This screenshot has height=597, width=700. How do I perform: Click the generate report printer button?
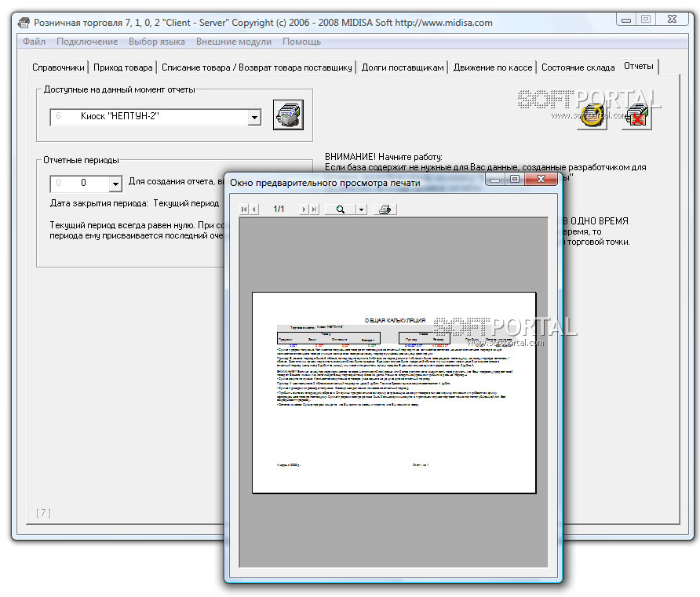point(288,115)
